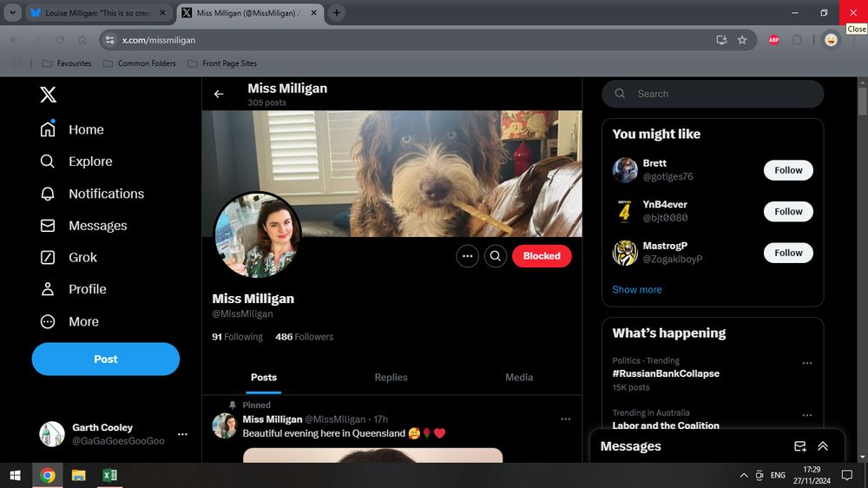Screen dimensions: 868x488
Task: Open the Chrome extensions puzzle icon
Action: (x=797, y=40)
